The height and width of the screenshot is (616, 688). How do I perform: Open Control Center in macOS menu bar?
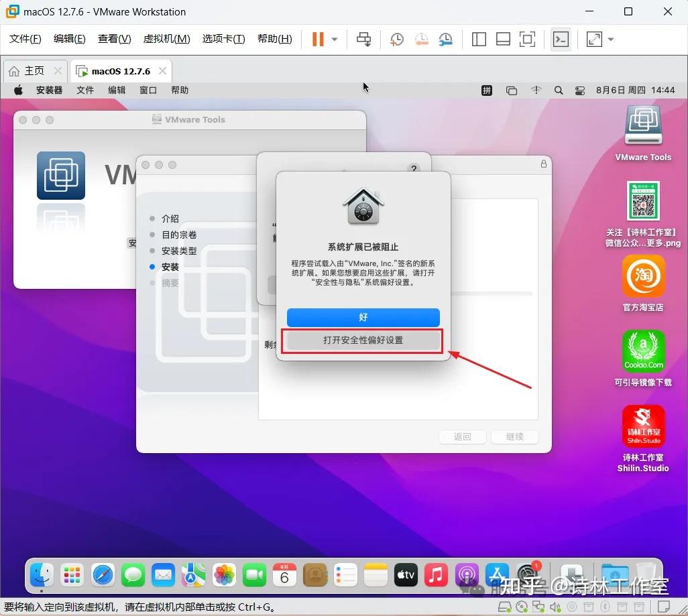pos(579,90)
